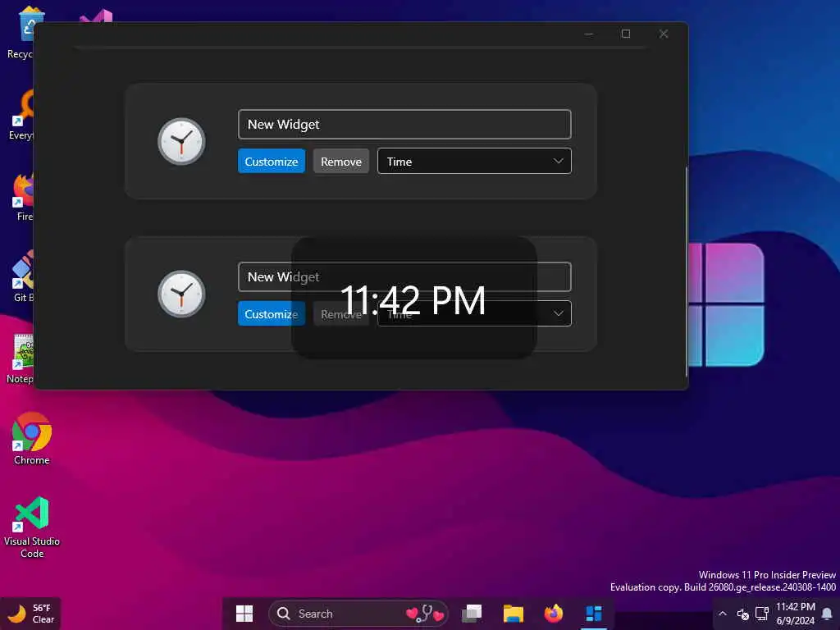The width and height of the screenshot is (840, 630).
Task: Open File Explorer from the taskbar
Action: tap(513, 614)
